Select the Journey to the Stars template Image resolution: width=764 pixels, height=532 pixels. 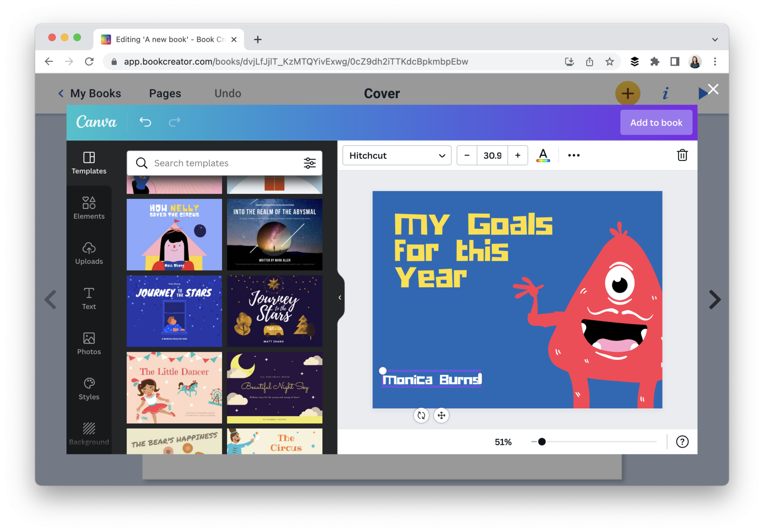(x=174, y=310)
